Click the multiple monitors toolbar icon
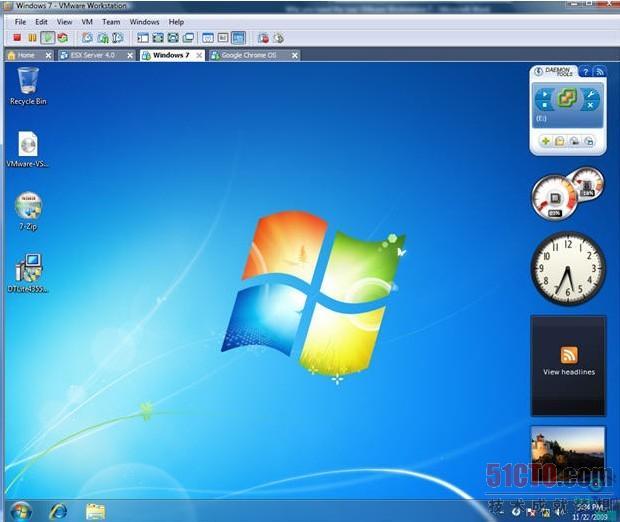The image size is (620, 522). (188, 38)
